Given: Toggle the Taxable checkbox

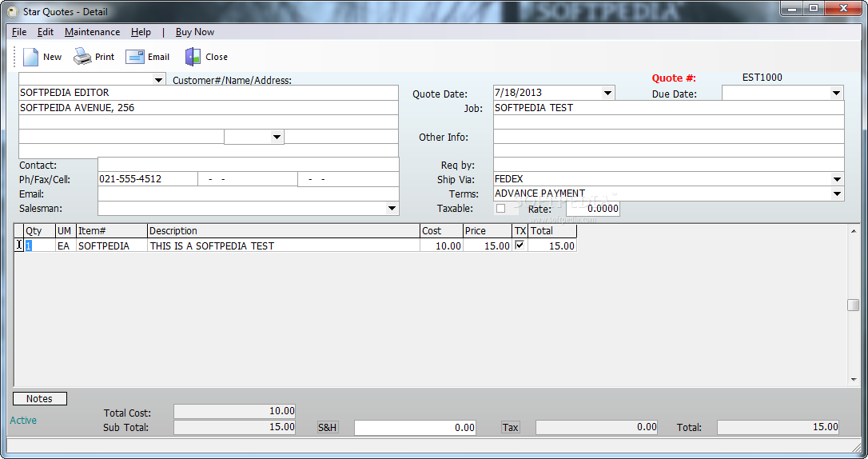Looking at the screenshot, I should (501, 209).
